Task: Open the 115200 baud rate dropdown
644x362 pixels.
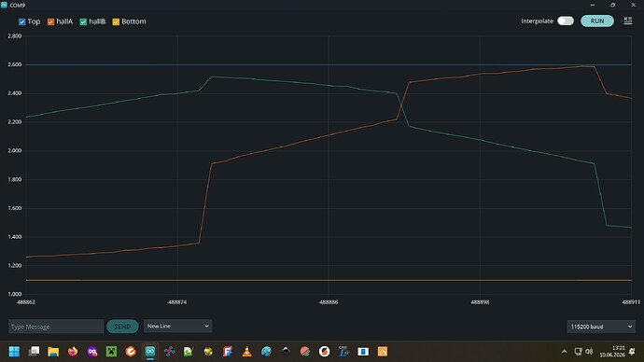Action: coord(601,327)
